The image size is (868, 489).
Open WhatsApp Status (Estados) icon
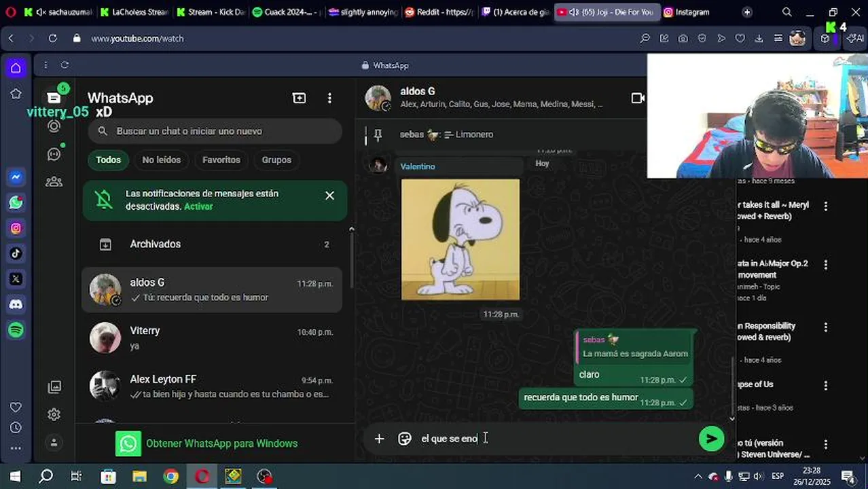click(x=54, y=126)
